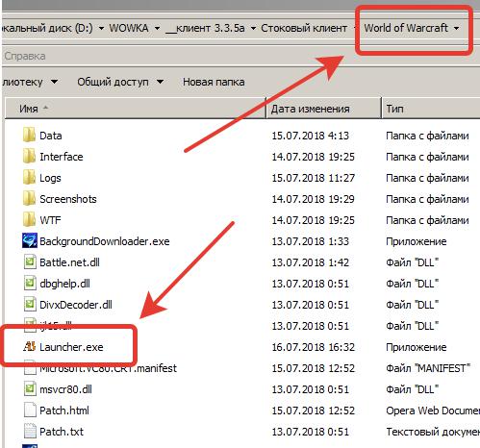Viewport: 480px width, 448px height.
Task: Select BackgroundDownloader.exe application icon
Action: tap(30, 240)
